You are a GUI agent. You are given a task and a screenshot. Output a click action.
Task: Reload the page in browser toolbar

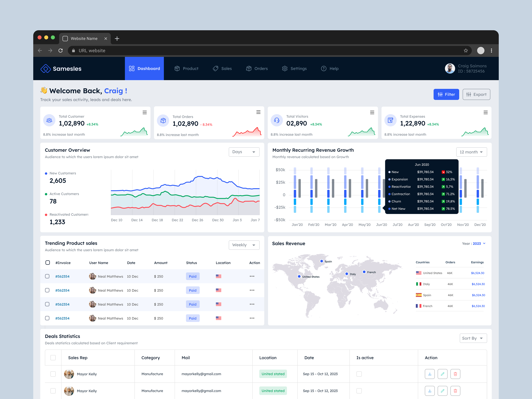[x=61, y=51]
